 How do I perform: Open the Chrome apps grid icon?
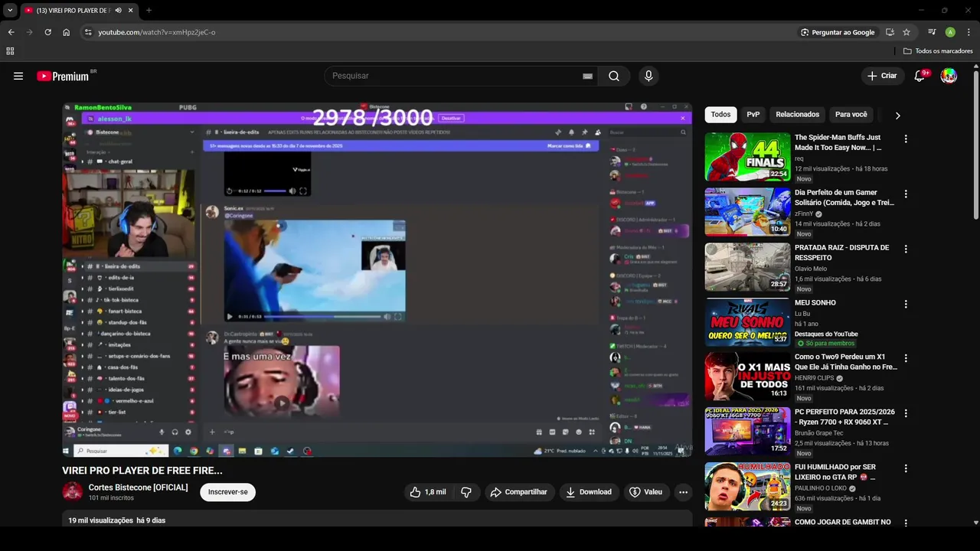point(10,51)
